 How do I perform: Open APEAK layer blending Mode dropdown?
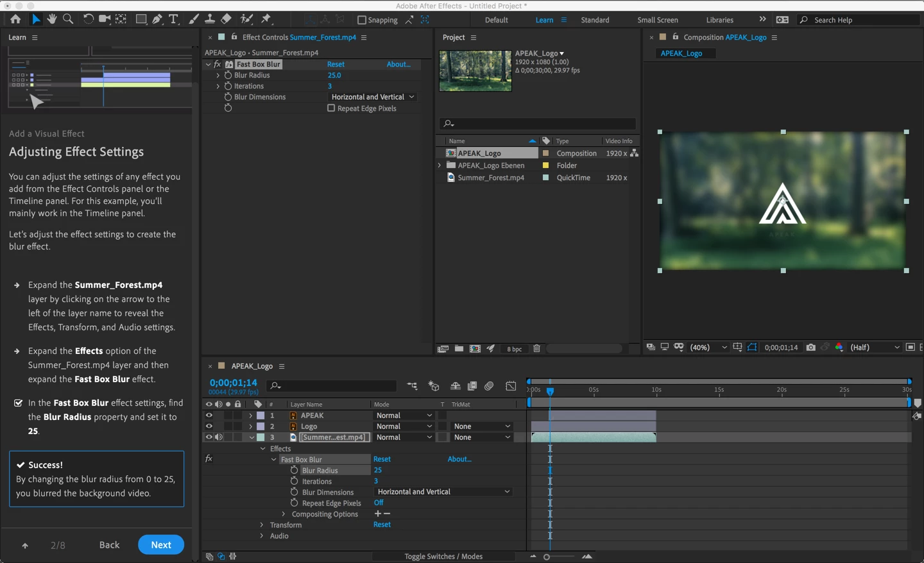pos(404,416)
